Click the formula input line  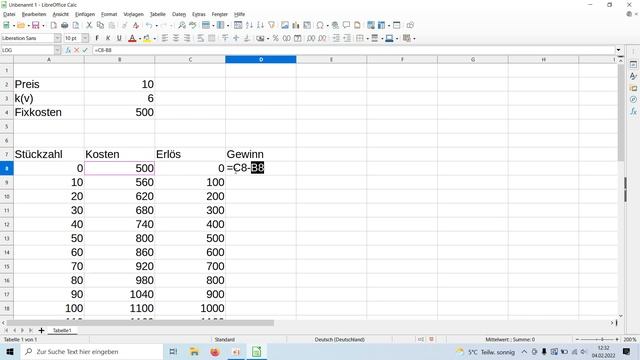click(x=353, y=50)
